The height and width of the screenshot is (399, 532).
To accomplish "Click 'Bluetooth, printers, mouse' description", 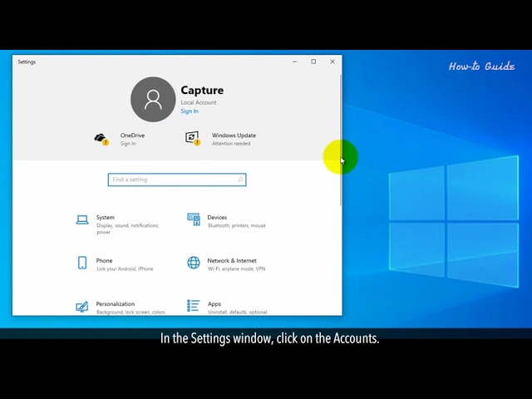I will pos(236,225).
